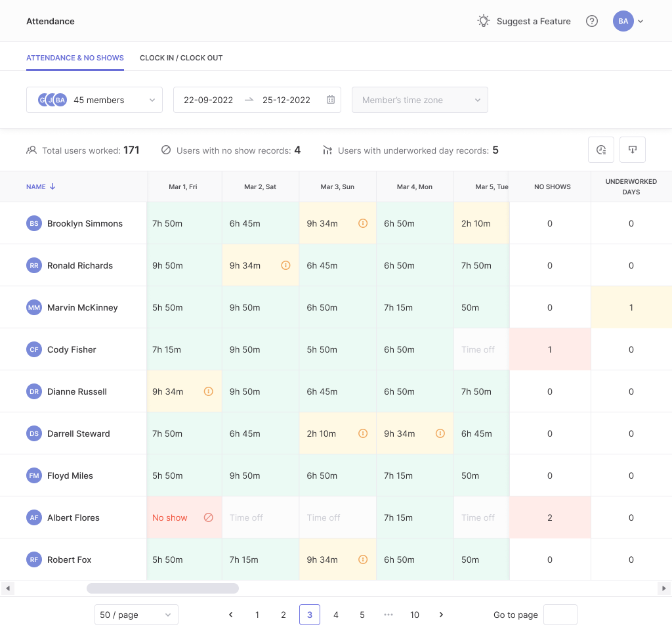Click info icon in Dianne Russell Mar 1
This screenshot has height=633, width=672.
pyautogui.click(x=209, y=391)
